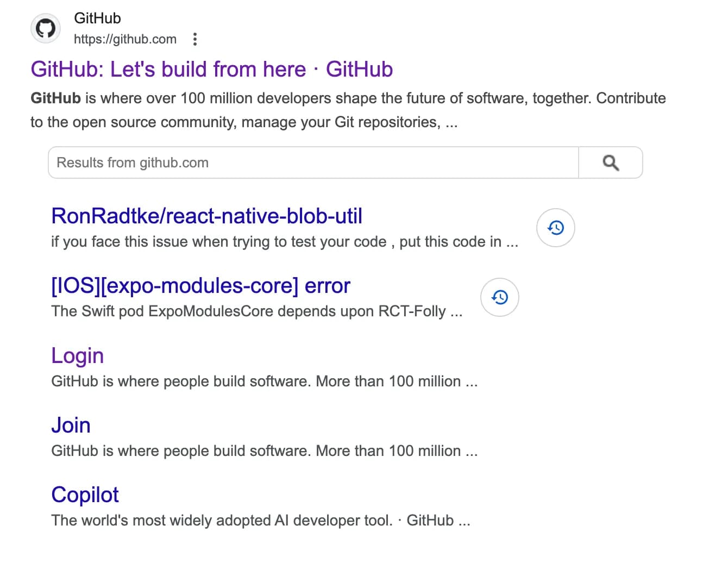Open the GitHub main result link
The width and height of the screenshot is (728, 563).
211,69
